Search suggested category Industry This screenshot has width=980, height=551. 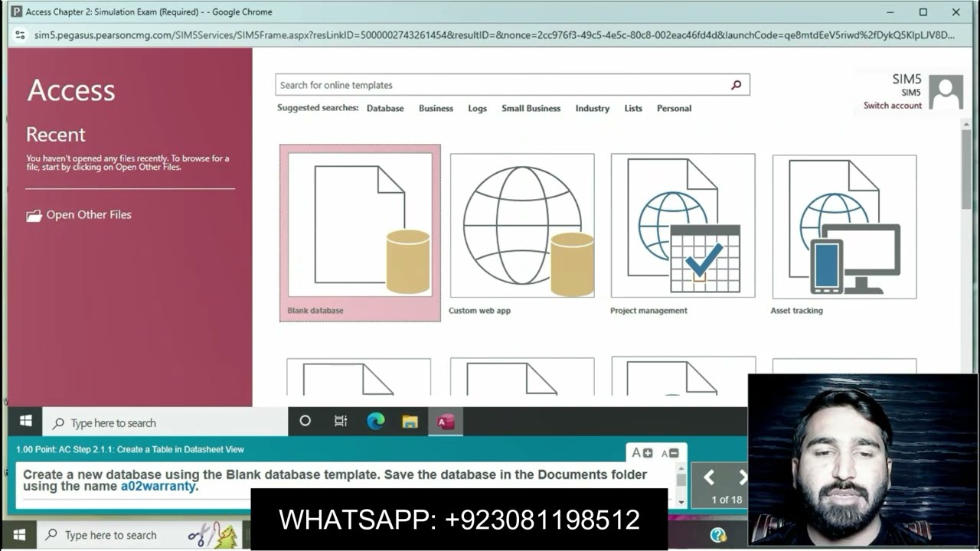pos(592,109)
